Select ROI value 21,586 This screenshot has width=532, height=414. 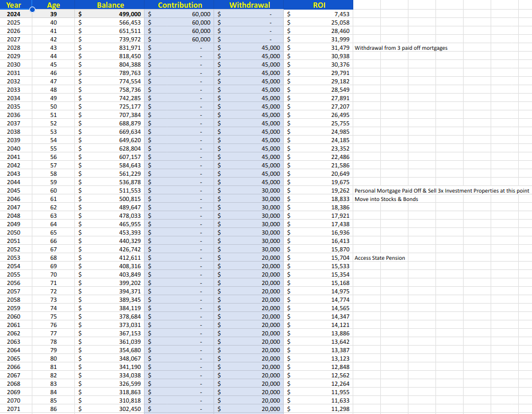point(318,165)
